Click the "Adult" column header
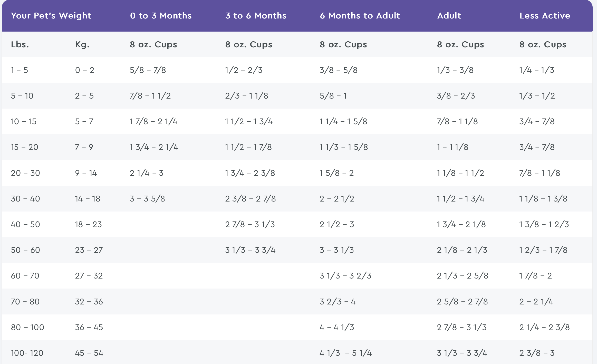597x364 pixels. 449,16
